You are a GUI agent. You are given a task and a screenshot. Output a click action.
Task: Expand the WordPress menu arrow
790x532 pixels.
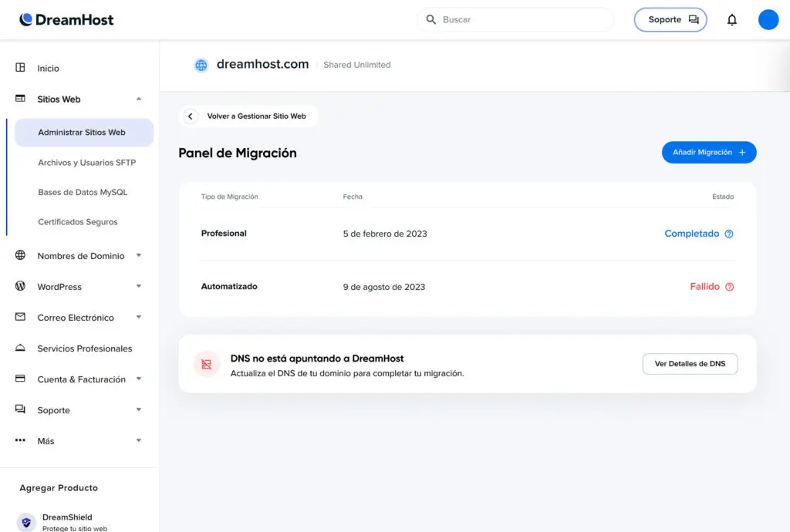point(139,286)
